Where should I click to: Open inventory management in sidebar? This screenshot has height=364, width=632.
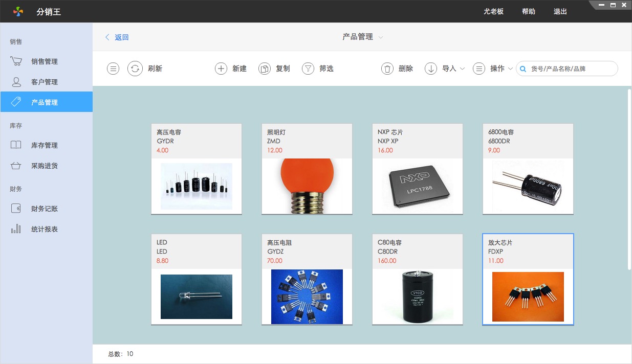click(x=44, y=145)
